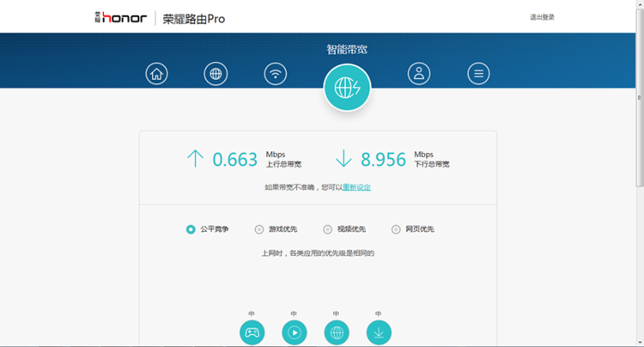Click the game controller priority icon
Screen dimensions: 644x347
pos(252,332)
